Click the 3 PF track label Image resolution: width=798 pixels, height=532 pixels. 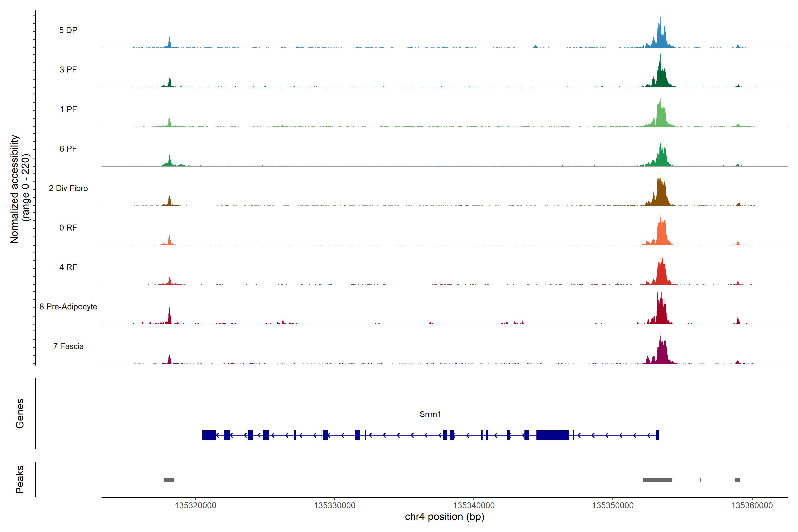[x=68, y=70]
